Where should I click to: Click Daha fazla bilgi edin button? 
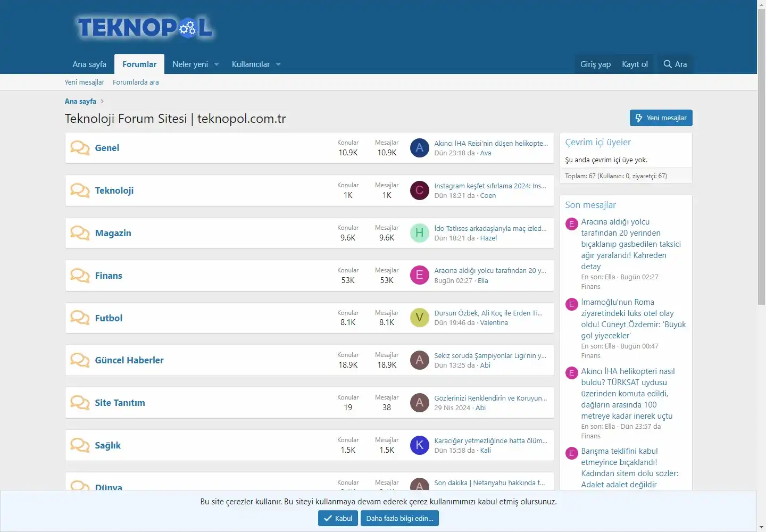click(399, 518)
